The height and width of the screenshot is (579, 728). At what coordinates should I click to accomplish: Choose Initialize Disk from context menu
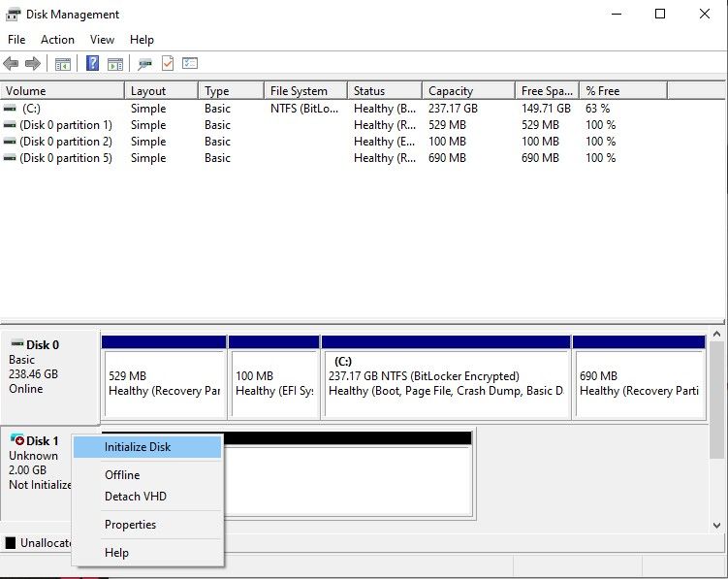147,447
